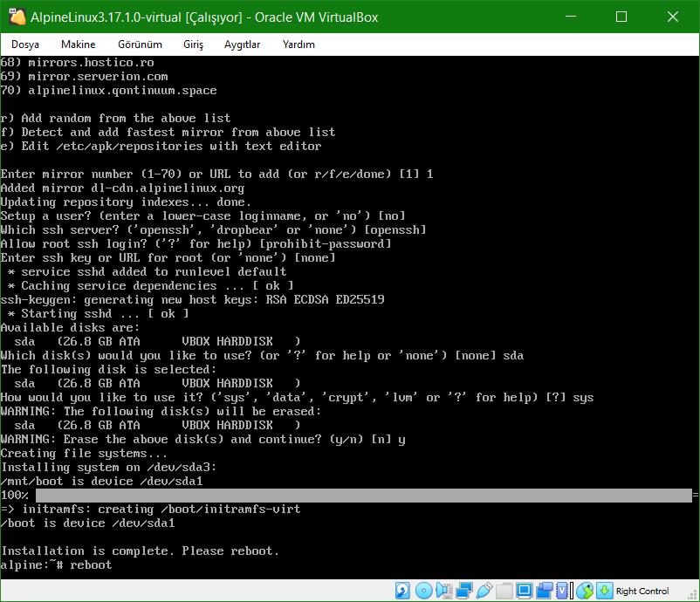Viewport: 700px width, 602px height.
Task: Click 'How would you like to use it?' line
Action: [x=297, y=398]
